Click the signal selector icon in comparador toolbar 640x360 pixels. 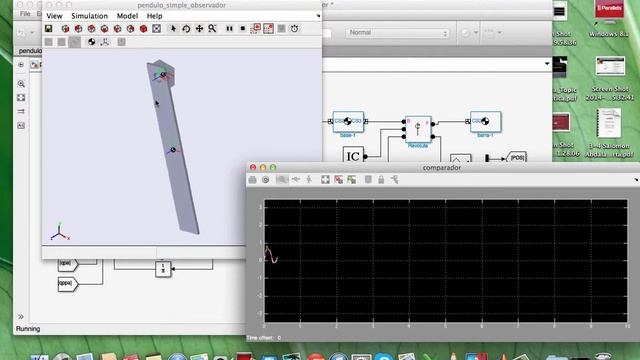tap(394, 180)
